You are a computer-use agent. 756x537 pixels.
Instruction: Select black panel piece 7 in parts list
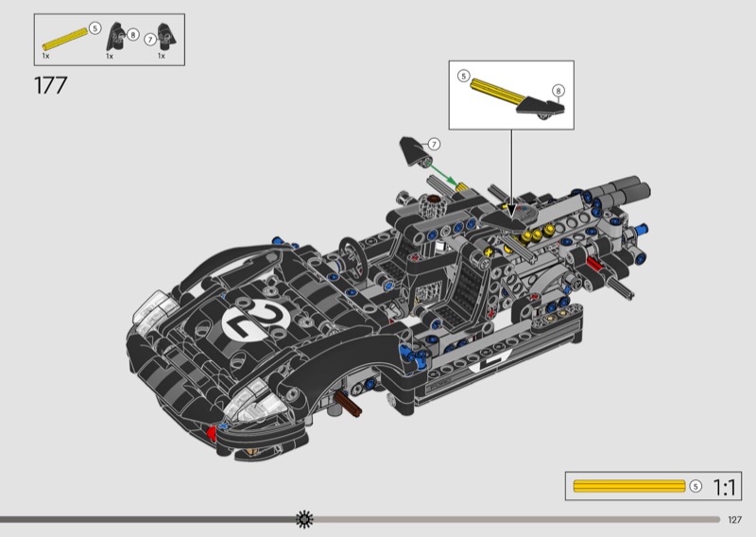(166, 36)
